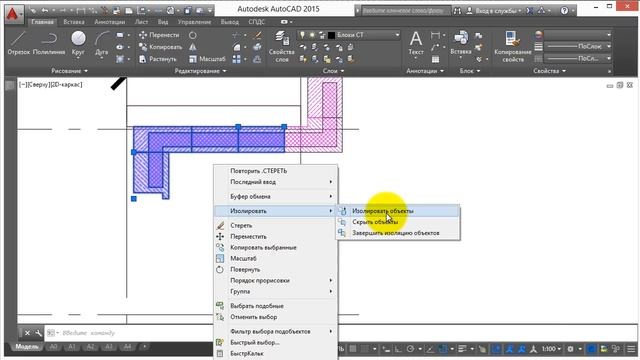Screen dimensions: 640x360
Task: Choose Повторить .СТЕРЕТЬ in context menu
Action: coord(276,171)
